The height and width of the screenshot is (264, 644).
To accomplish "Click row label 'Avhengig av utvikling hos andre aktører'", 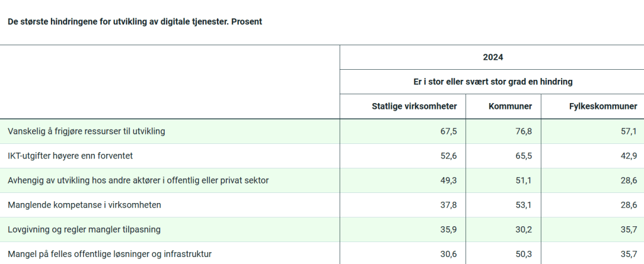I will tap(138, 180).
